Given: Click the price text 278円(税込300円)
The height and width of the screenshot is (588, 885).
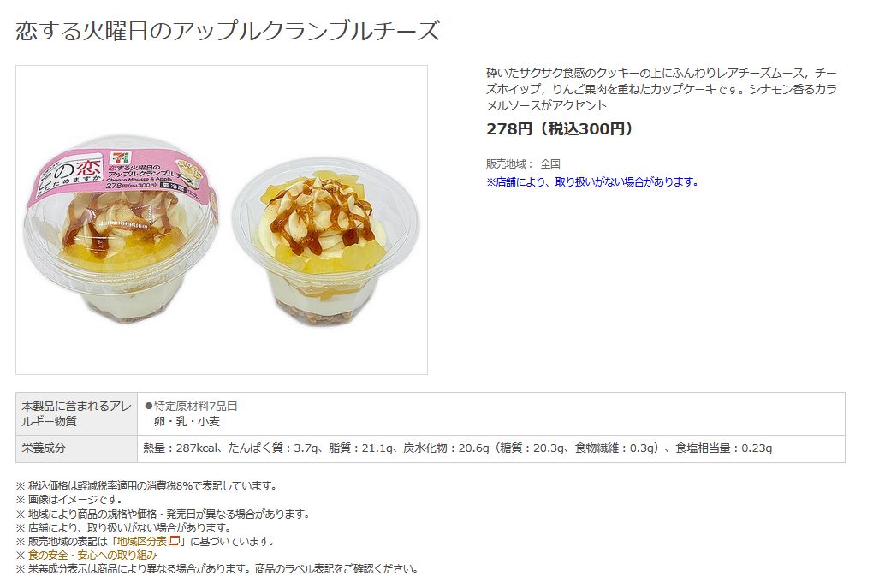Looking at the screenshot, I should pyautogui.click(x=560, y=129).
